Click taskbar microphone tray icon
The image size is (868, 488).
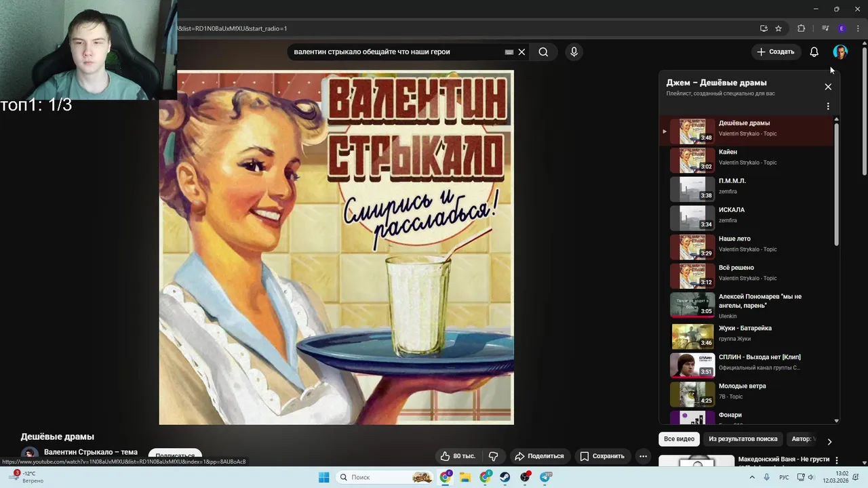tap(766, 477)
